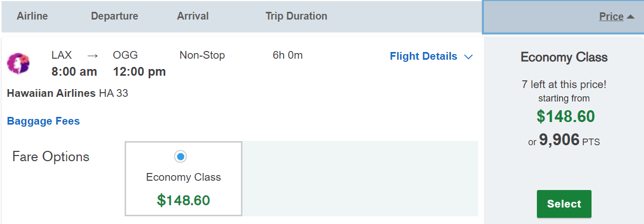The image size is (644, 224).
Task: Click the Arrival column header
Action: (193, 16)
